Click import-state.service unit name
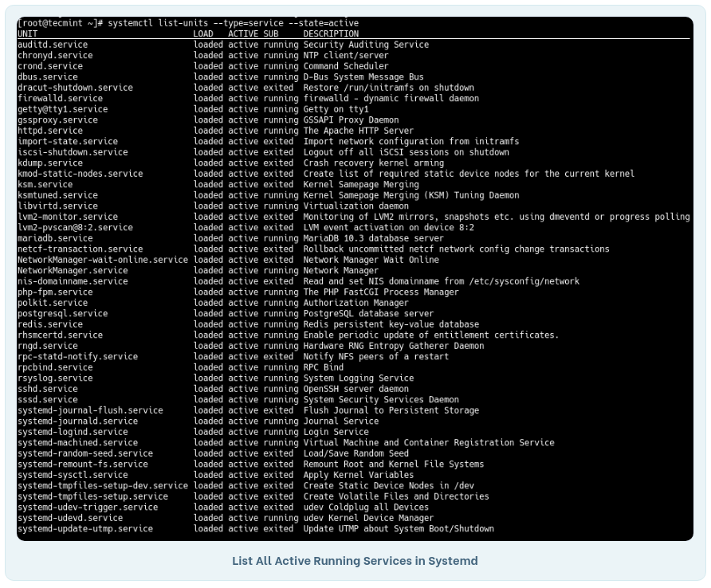711x588 pixels. pos(68,142)
